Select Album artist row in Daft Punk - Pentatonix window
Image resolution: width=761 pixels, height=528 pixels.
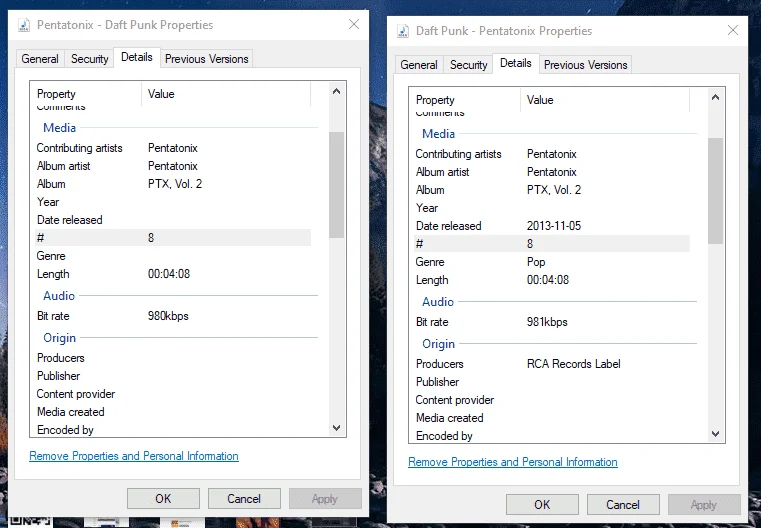[x=552, y=172]
